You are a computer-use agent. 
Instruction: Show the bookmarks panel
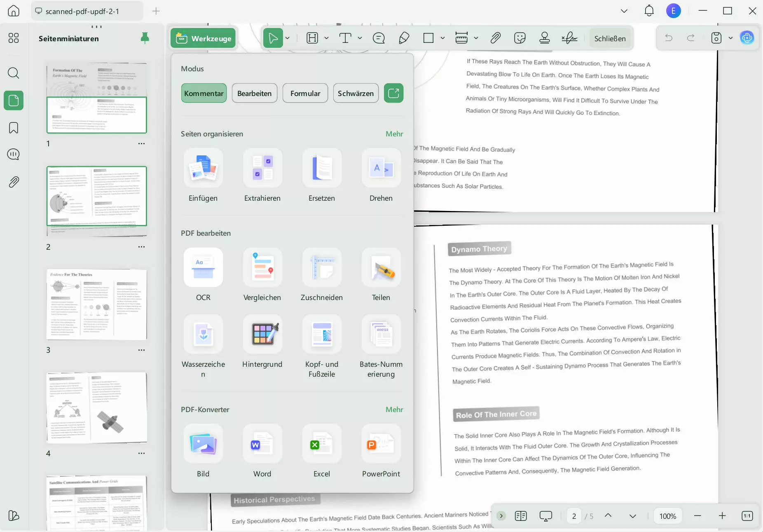point(14,128)
